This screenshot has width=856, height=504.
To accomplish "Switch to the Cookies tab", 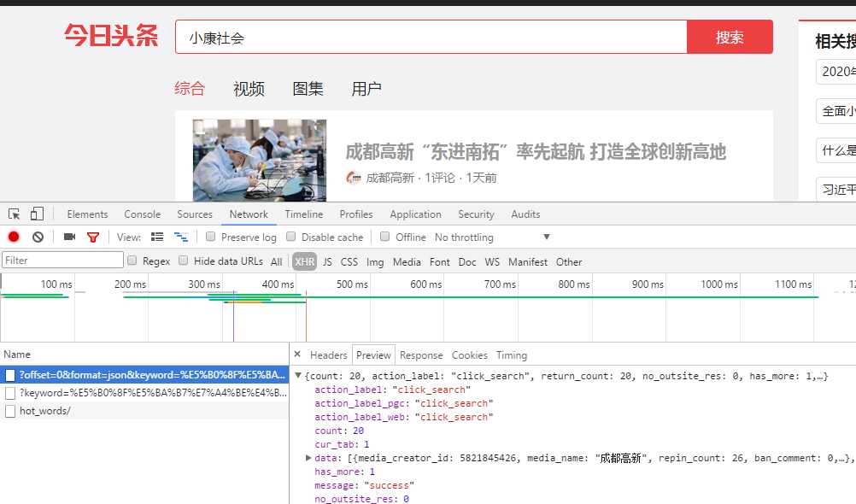I will click(470, 355).
